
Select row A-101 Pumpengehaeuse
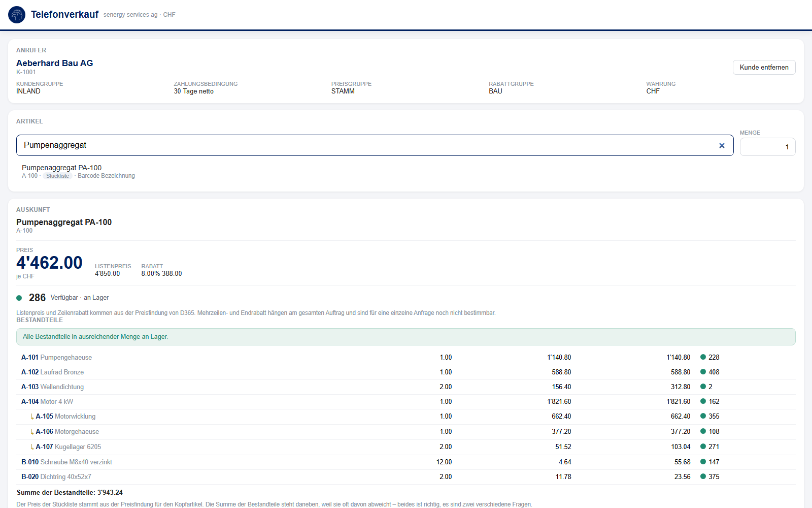coord(405,357)
